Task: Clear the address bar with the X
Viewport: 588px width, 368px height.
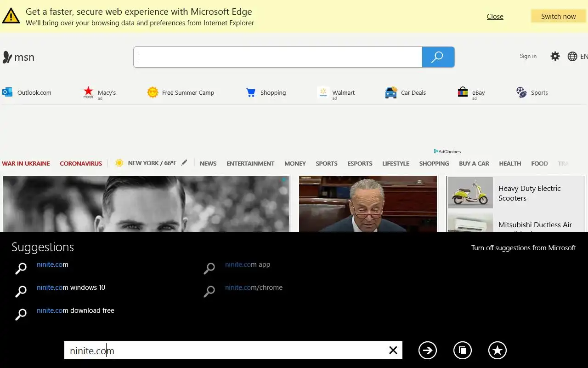Action: tap(393, 350)
